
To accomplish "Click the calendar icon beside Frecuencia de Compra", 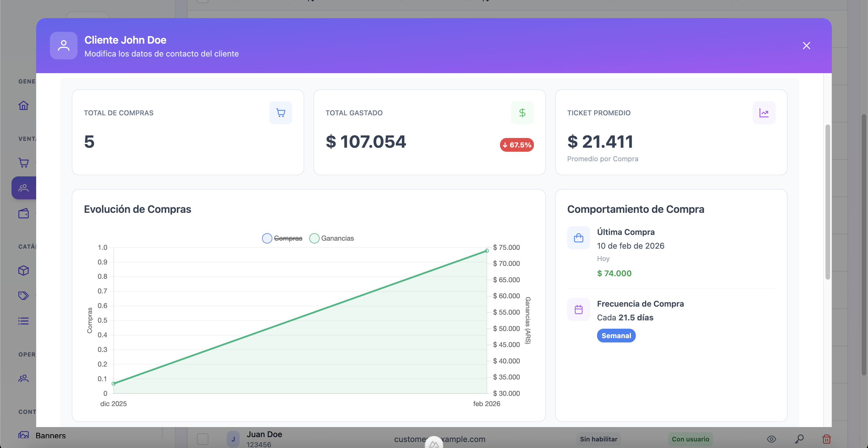I will pyautogui.click(x=578, y=309).
